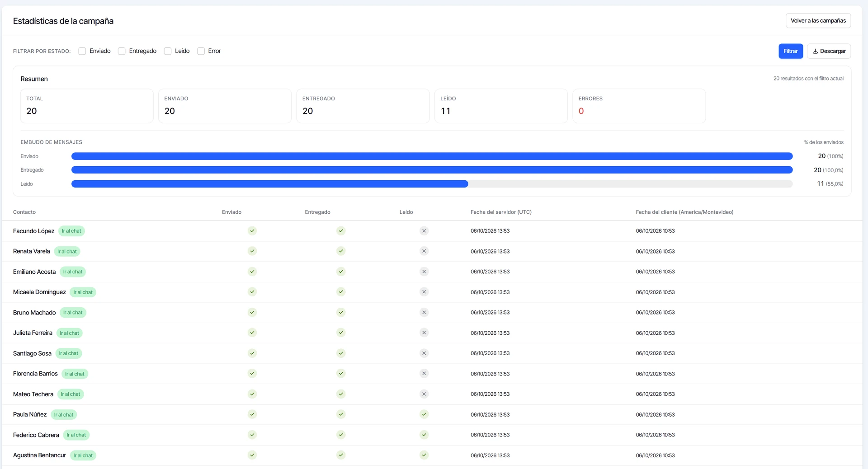Screen dimensions: 868x469
Task: Open Santiago Sosa's chat badge
Action: point(69,353)
